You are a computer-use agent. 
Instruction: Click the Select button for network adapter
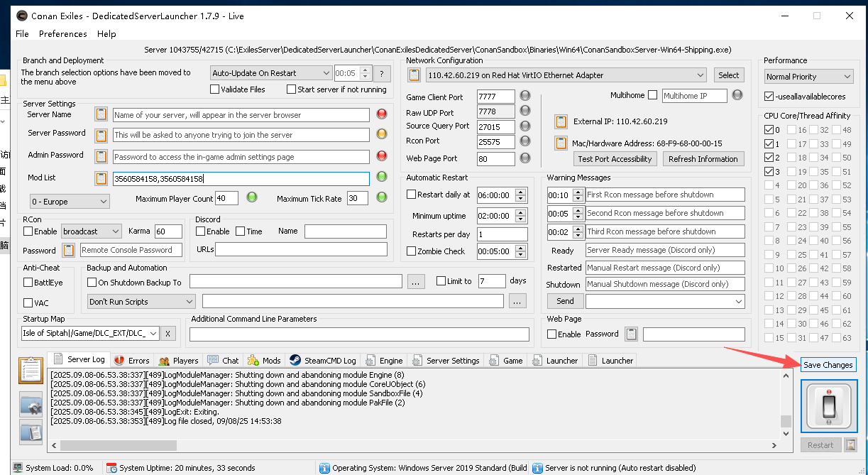pyautogui.click(x=728, y=75)
